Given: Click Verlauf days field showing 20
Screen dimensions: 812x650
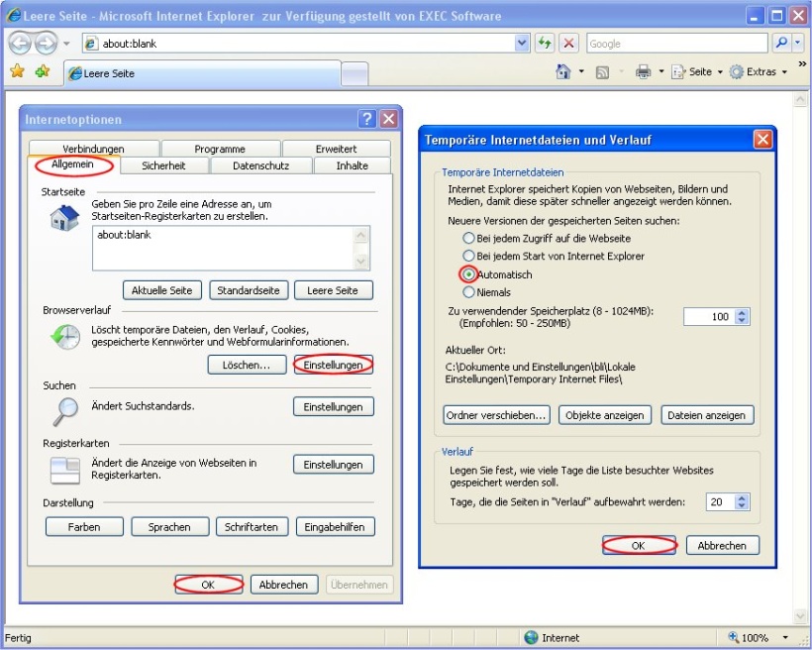Looking at the screenshot, I should click(720, 501).
